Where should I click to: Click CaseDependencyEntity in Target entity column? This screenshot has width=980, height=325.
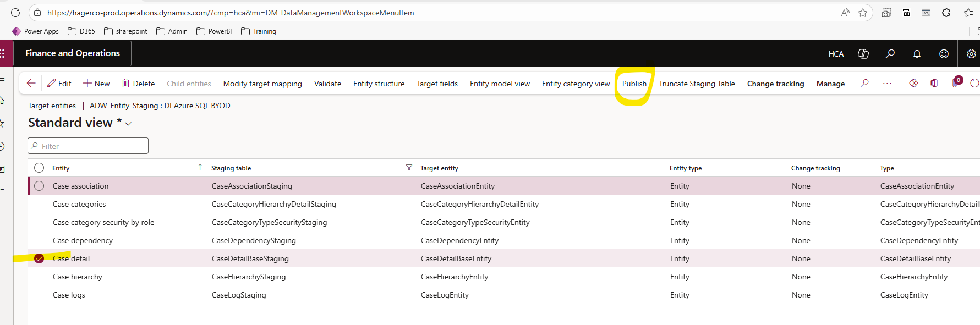(459, 240)
